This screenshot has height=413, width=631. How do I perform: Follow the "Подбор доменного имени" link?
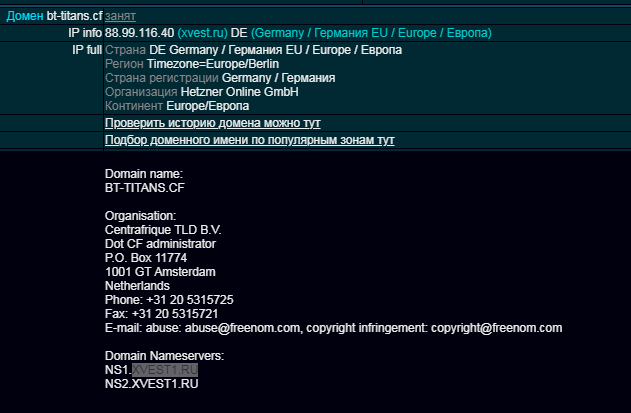click(x=249, y=140)
